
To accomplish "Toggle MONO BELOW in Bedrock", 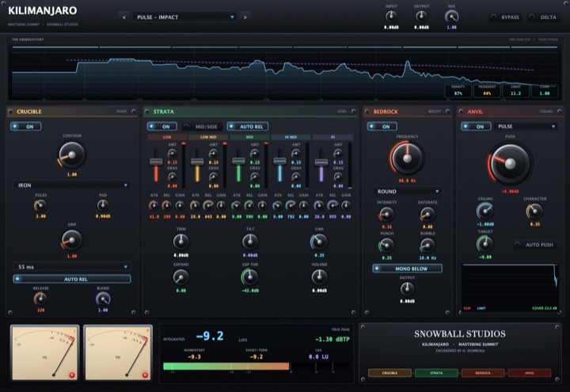I will pos(407,268).
